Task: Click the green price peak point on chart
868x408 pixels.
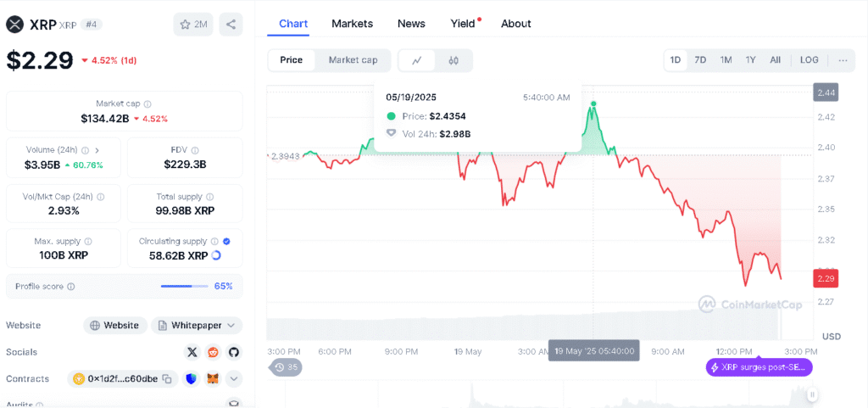Action: (593, 103)
